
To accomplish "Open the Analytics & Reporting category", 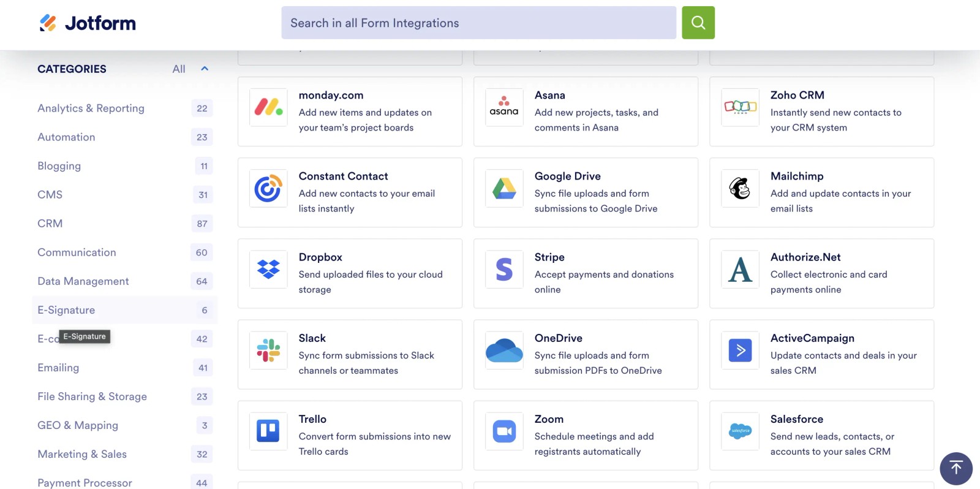I will coord(125,108).
